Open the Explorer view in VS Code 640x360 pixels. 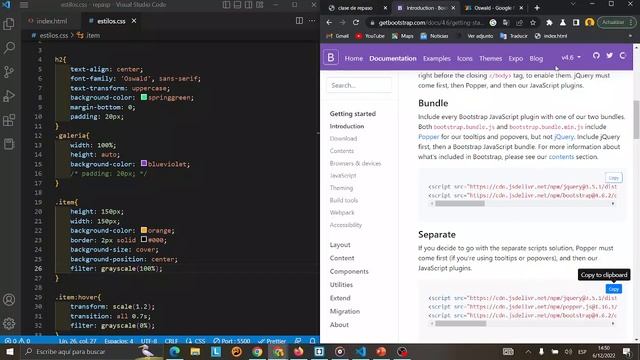tap(9, 24)
